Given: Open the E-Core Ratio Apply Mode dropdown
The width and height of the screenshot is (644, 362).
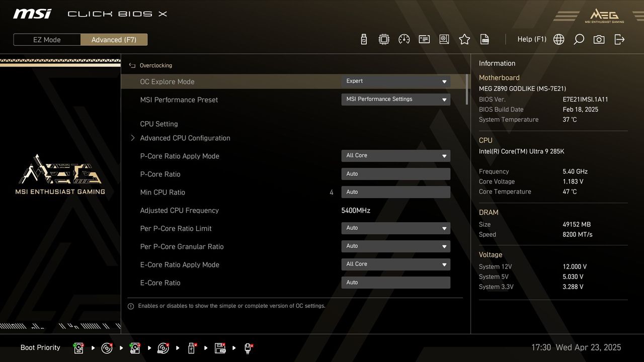Looking at the screenshot, I should 395,264.
